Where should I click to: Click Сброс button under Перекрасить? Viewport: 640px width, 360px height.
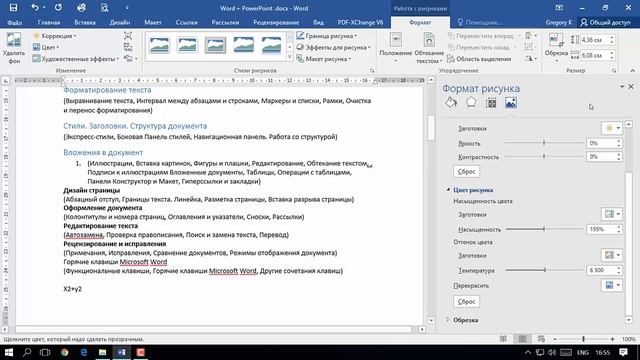(466, 302)
